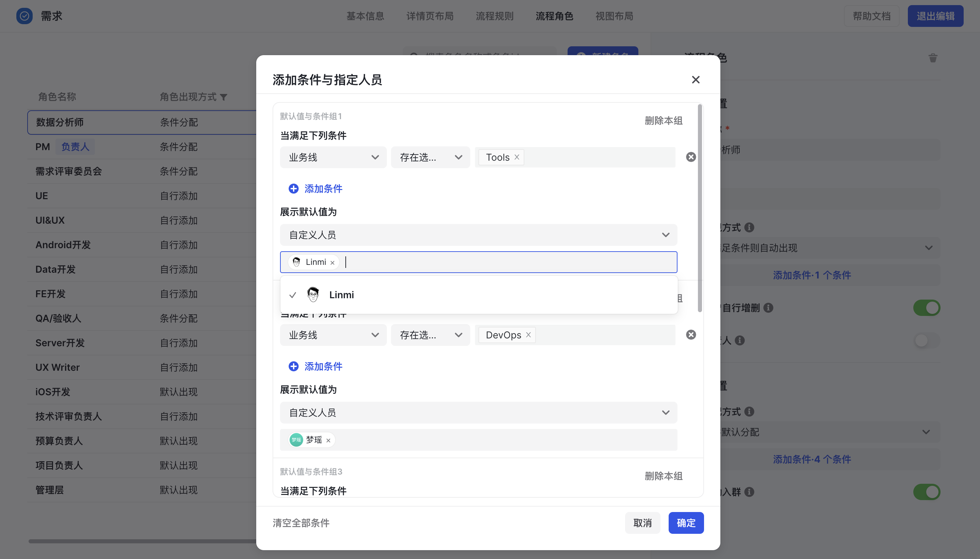Click 清空全部条件 link
The image size is (980, 559).
point(301,523)
